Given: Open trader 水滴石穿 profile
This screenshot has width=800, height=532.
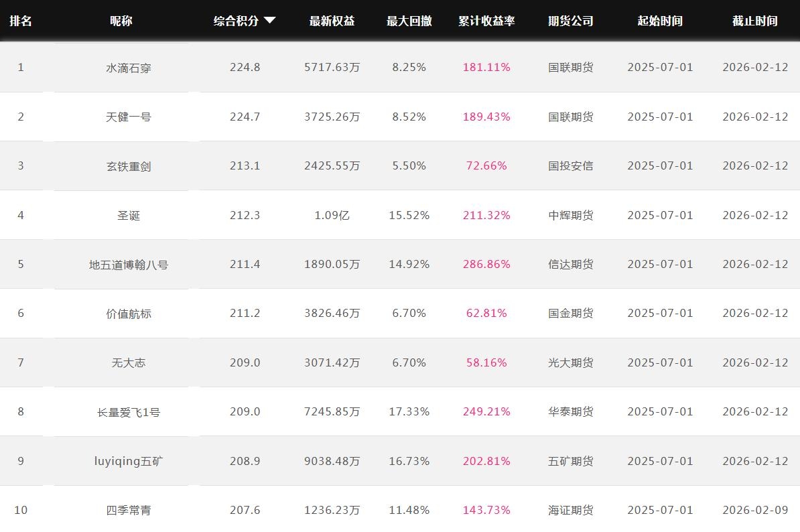Looking at the screenshot, I should tap(129, 68).
